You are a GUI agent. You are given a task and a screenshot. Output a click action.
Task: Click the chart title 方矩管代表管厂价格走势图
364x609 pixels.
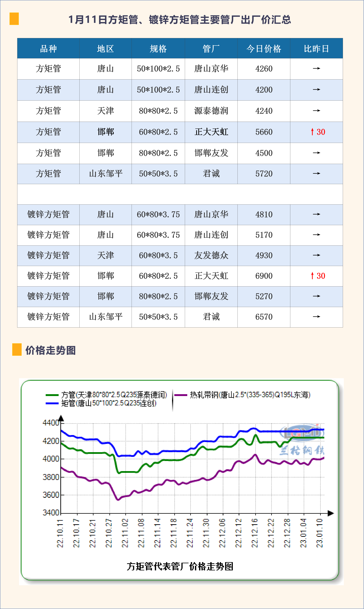(180, 566)
